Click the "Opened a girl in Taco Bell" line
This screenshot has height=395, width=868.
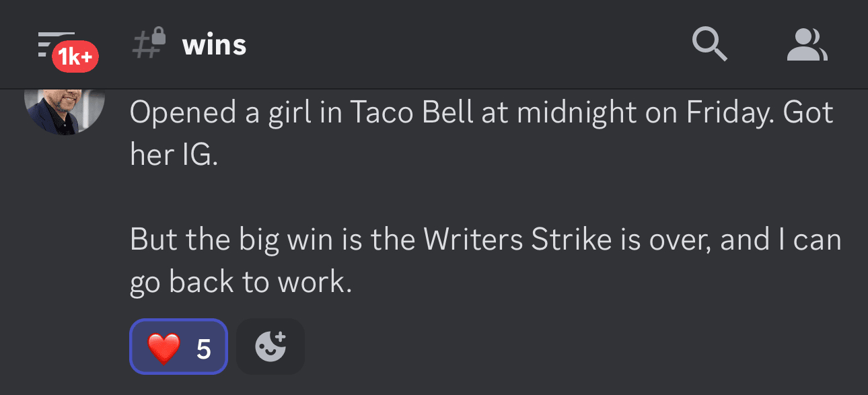pos(481,113)
